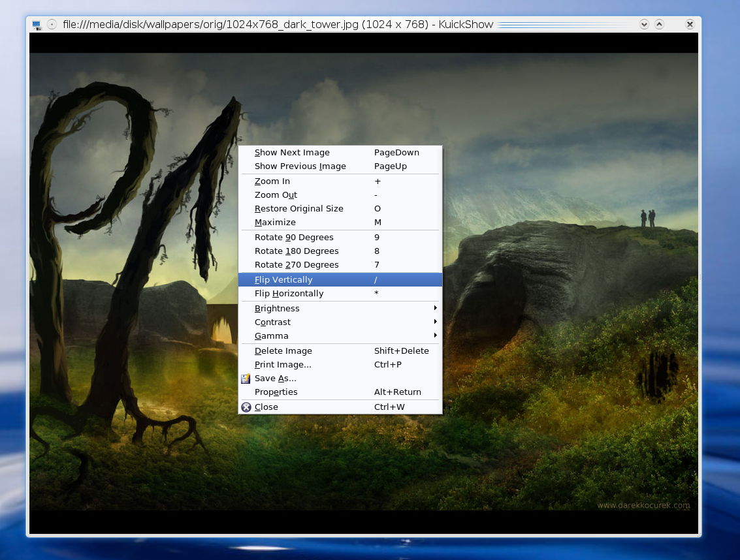The image size is (740, 560).
Task: Choose Save As... entry
Action: click(x=340, y=379)
